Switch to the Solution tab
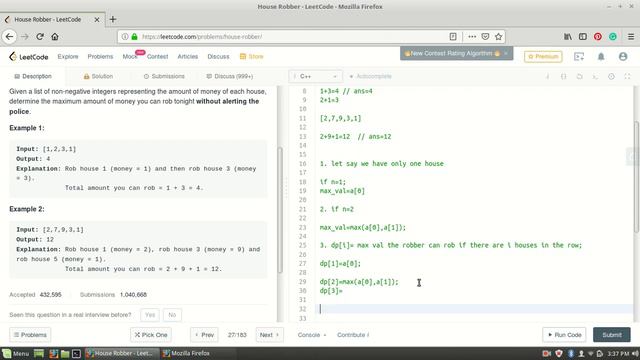The width and height of the screenshot is (640, 360). point(98,76)
